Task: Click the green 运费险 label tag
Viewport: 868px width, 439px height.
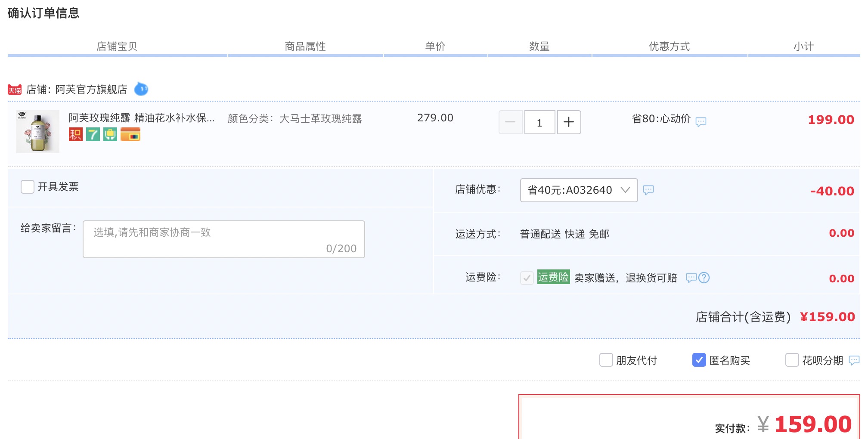Action: pos(554,277)
